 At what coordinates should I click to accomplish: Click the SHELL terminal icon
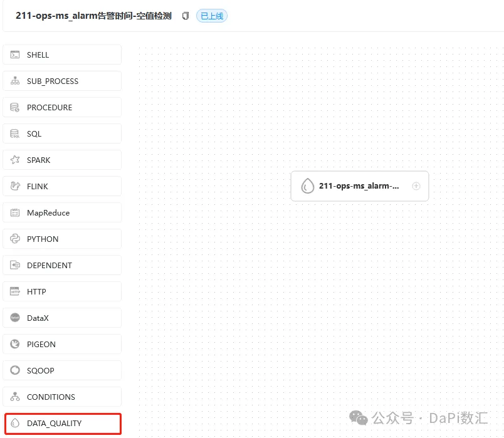click(x=15, y=55)
